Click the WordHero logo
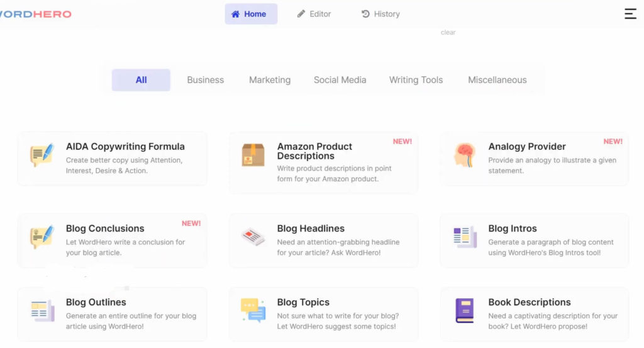Screen dimensions: 644x348 [x=36, y=14]
